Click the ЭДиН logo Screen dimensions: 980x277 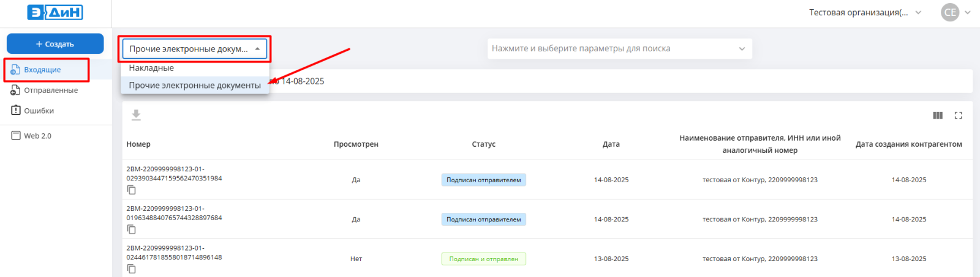point(55,12)
